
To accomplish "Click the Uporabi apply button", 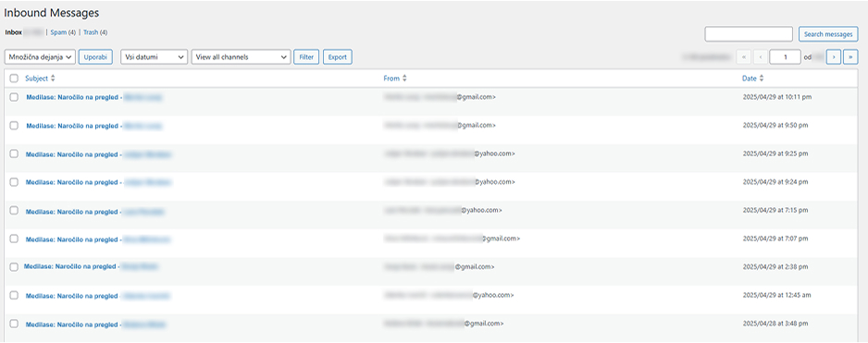I will pyautogui.click(x=95, y=57).
